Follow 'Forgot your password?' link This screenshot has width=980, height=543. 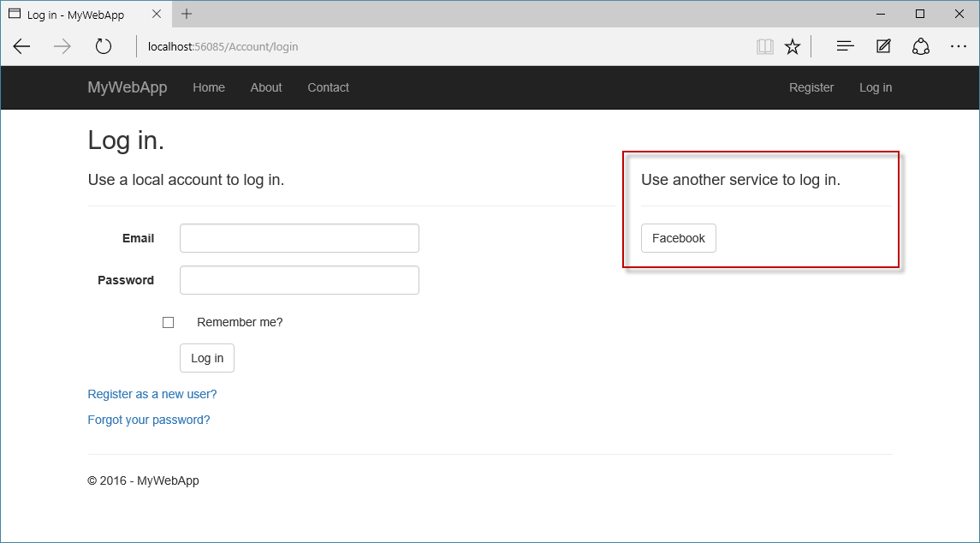pos(149,420)
